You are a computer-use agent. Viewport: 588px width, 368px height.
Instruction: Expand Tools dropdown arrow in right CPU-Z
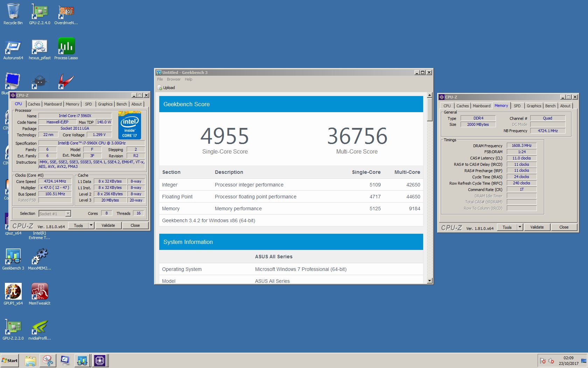[520, 227]
